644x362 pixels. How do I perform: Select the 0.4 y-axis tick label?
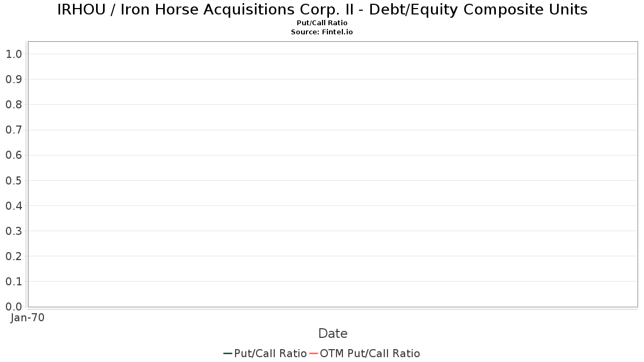pos(13,206)
